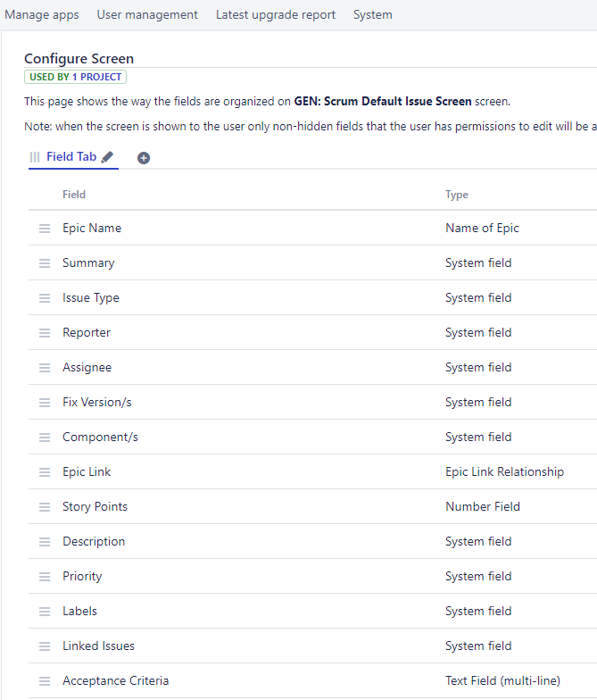Image resolution: width=597 pixels, height=700 pixels.
Task: Click the drag handle for Priority row
Action: pyautogui.click(x=45, y=577)
